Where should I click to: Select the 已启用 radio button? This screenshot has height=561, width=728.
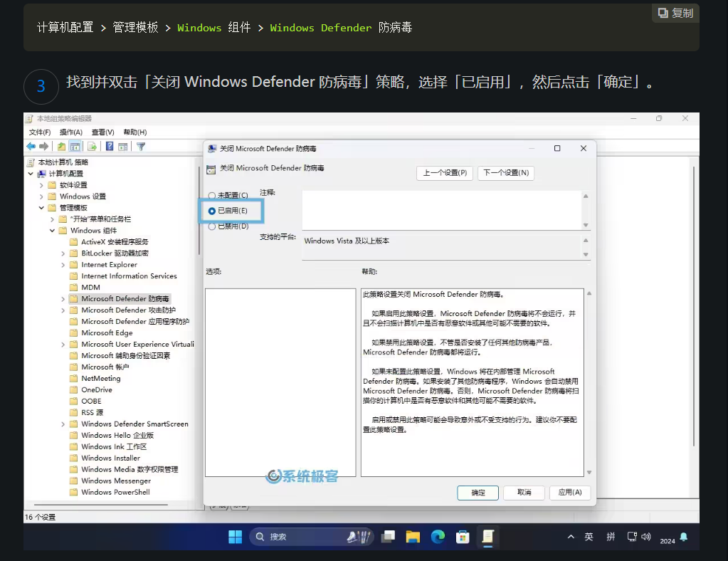click(212, 211)
